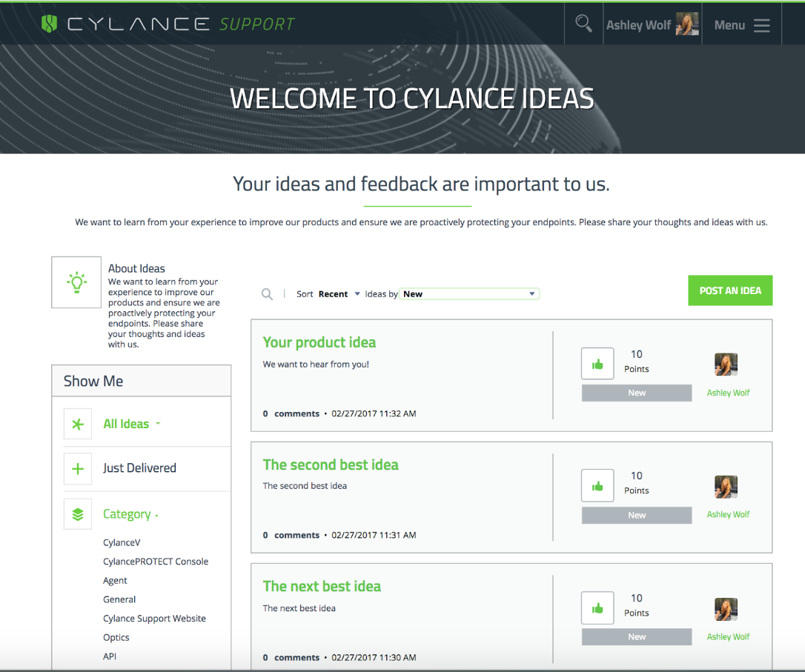The width and height of the screenshot is (805, 672).
Task: Select CylancePROTECT Console category
Action: click(x=156, y=562)
